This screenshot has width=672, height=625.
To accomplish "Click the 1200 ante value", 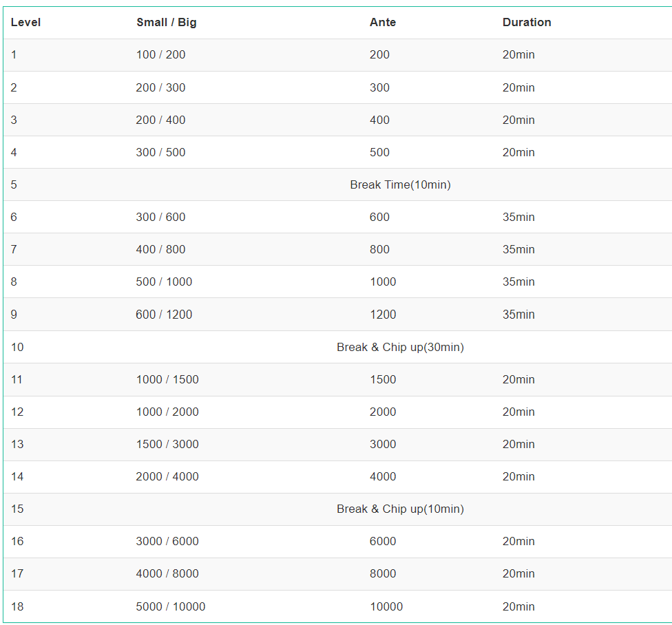I will 383,315.
